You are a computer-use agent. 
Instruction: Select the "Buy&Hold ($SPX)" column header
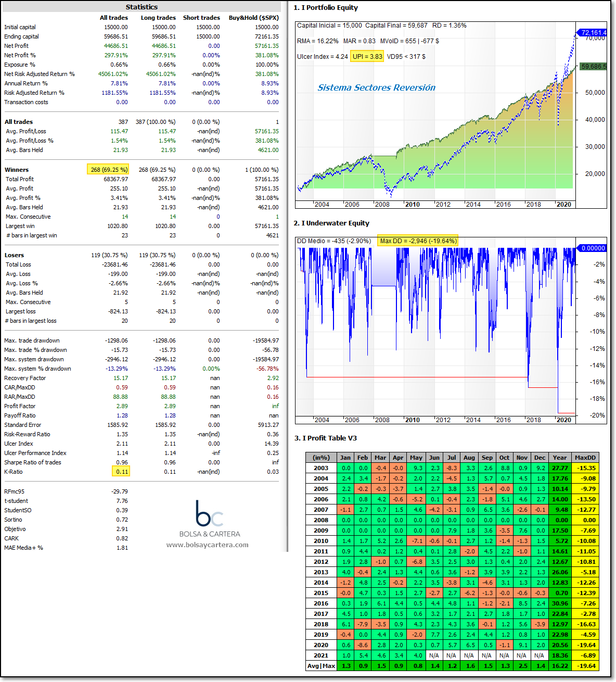pos(254,18)
